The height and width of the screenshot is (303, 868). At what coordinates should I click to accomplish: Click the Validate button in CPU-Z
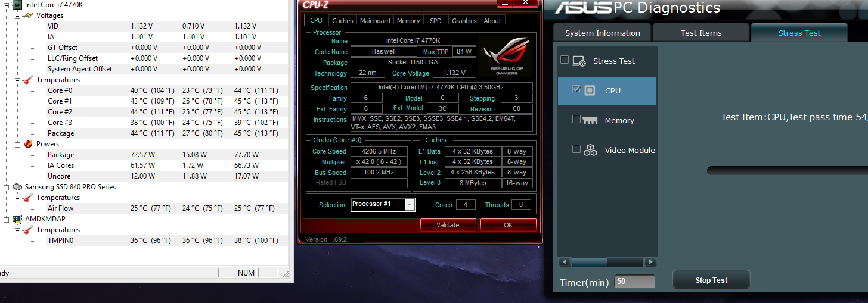tap(448, 225)
